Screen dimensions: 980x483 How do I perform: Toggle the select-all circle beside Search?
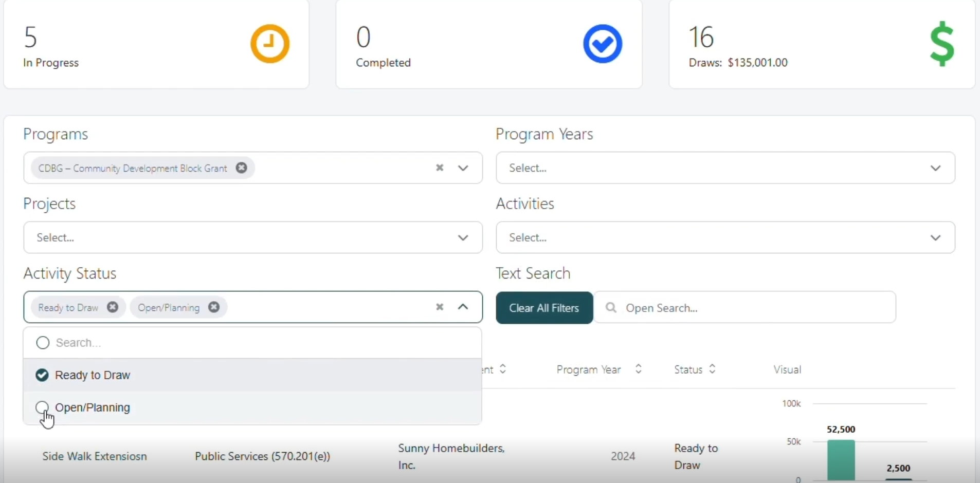tap(43, 343)
